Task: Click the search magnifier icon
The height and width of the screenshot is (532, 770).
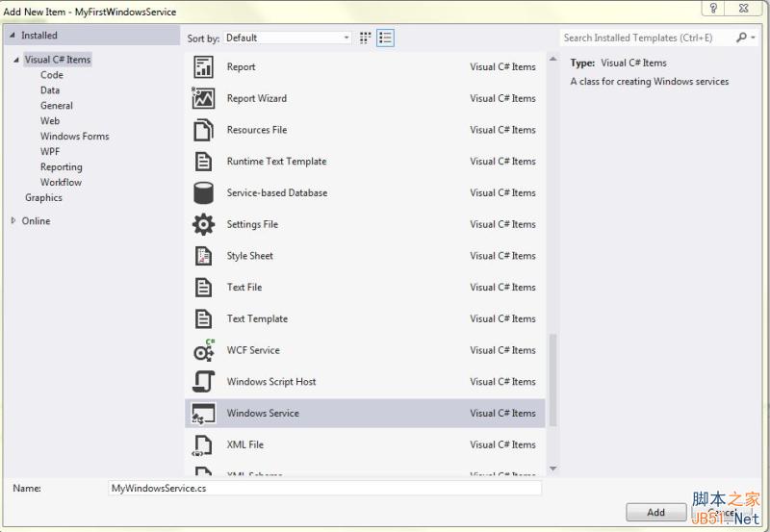Action: point(741,38)
